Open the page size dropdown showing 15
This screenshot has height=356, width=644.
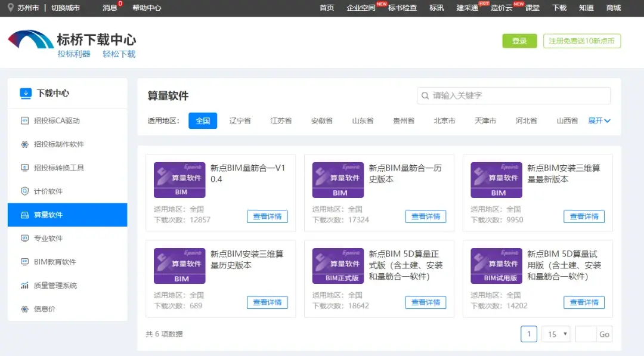pyautogui.click(x=556, y=334)
